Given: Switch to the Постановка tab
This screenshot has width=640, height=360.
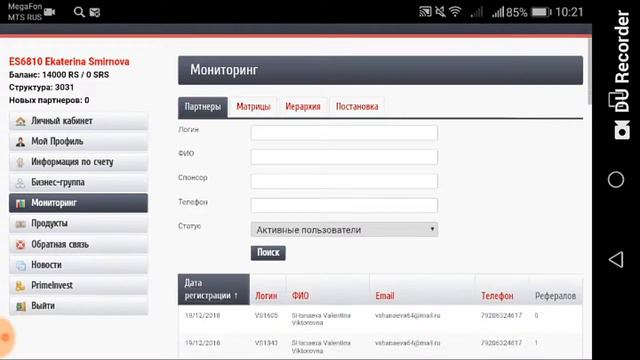Looking at the screenshot, I should click(357, 107).
